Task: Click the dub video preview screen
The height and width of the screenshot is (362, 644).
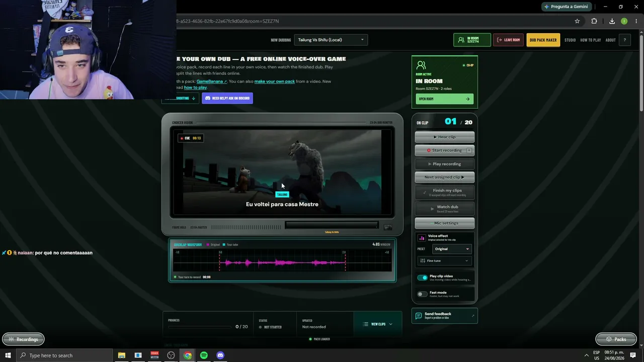Action: click(x=282, y=172)
